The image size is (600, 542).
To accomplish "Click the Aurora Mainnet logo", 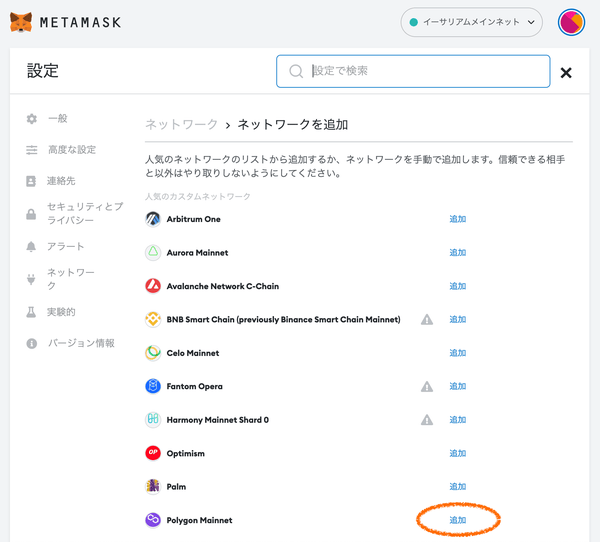I will [x=153, y=253].
